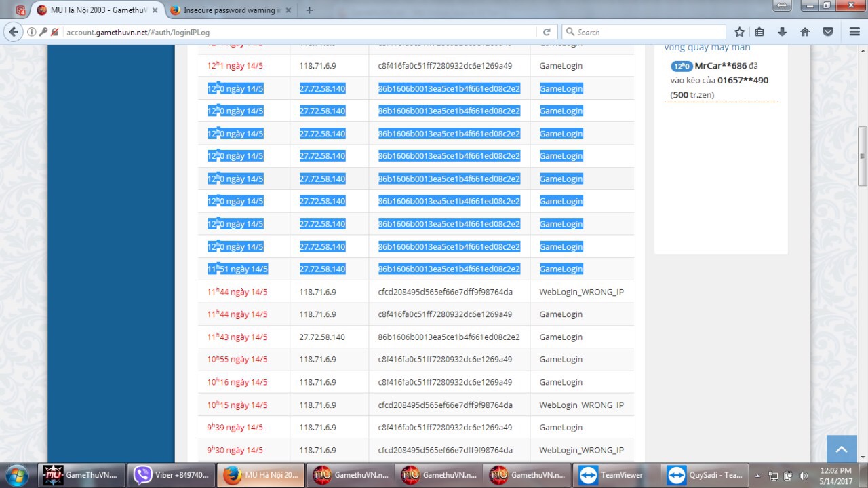Viewport: 868px width, 488px height.
Task: Open the Pocket icon in toolbar
Action: click(x=828, y=32)
